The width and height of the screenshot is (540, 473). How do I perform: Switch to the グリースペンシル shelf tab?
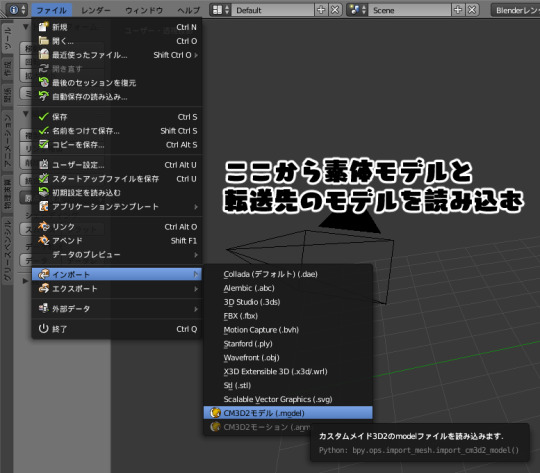pyautogui.click(x=7, y=250)
